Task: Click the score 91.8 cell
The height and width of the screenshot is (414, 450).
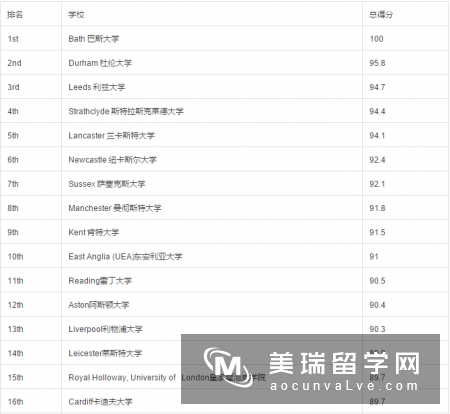Action: click(x=405, y=208)
